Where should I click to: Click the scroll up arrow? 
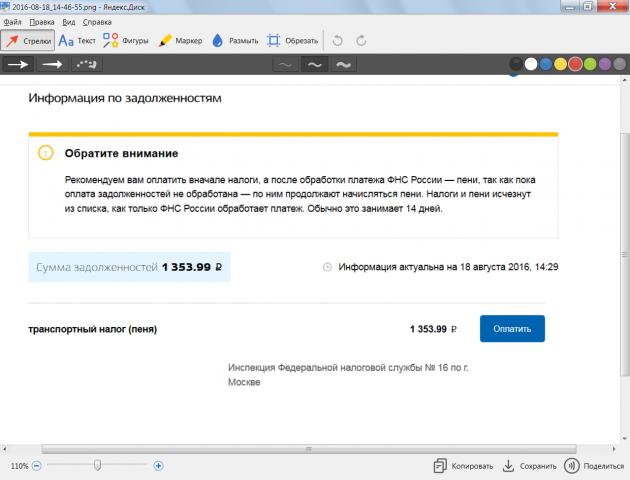click(x=624, y=80)
